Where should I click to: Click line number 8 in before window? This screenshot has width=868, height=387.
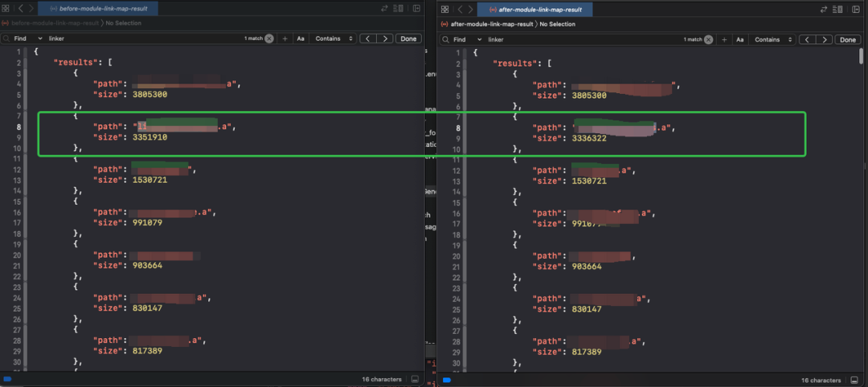click(x=18, y=127)
